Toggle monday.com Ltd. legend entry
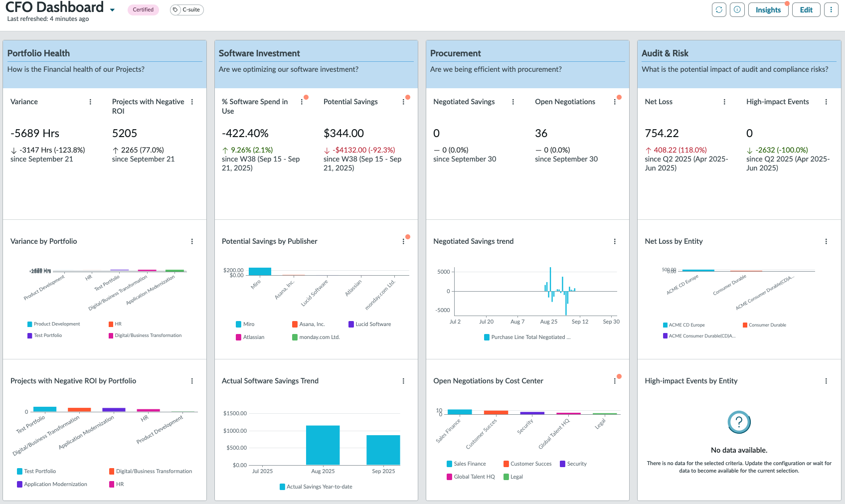The height and width of the screenshot is (504, 845). 316,337
